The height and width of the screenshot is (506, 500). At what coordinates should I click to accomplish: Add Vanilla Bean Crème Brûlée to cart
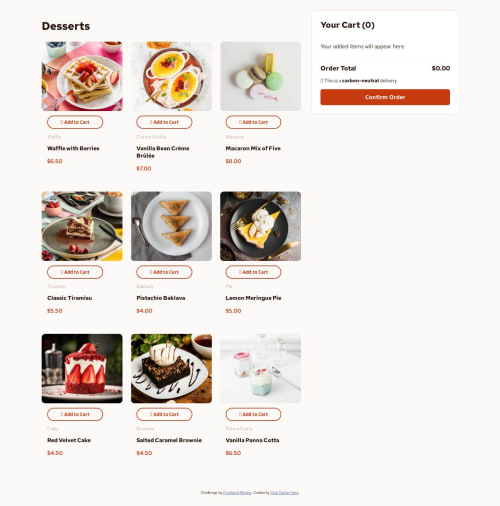(x=164, y=122)
